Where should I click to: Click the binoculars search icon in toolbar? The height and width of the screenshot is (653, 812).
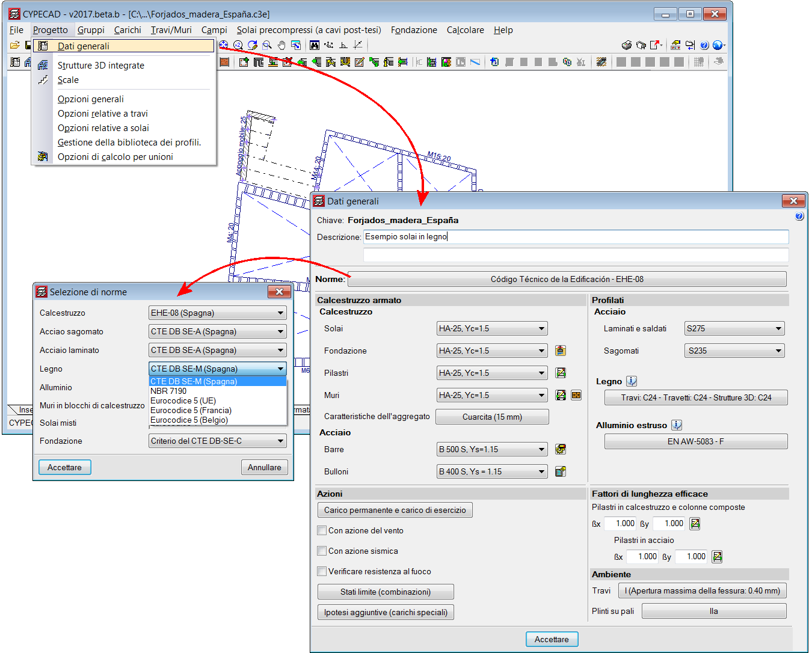[x=314, y=45]
